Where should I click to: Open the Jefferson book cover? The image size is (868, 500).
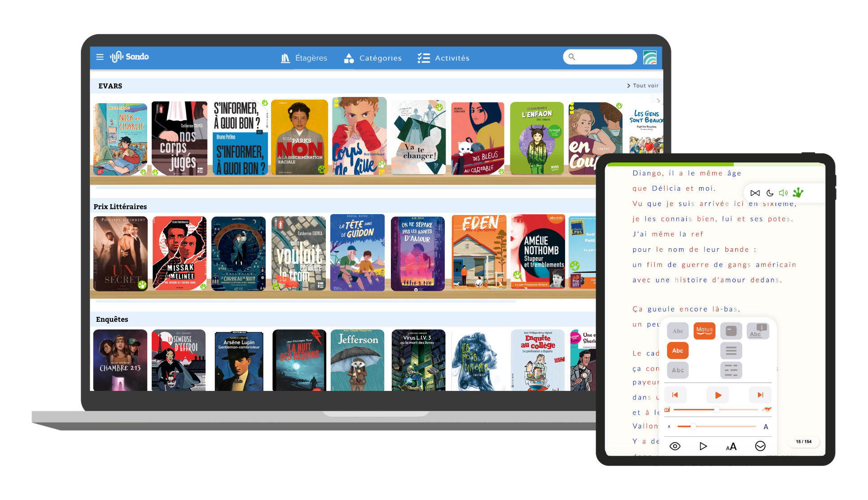point(358,360)
